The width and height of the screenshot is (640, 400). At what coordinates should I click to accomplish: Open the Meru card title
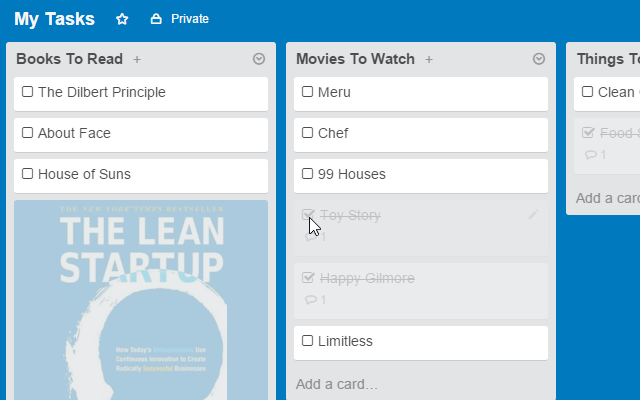[334, 92]
